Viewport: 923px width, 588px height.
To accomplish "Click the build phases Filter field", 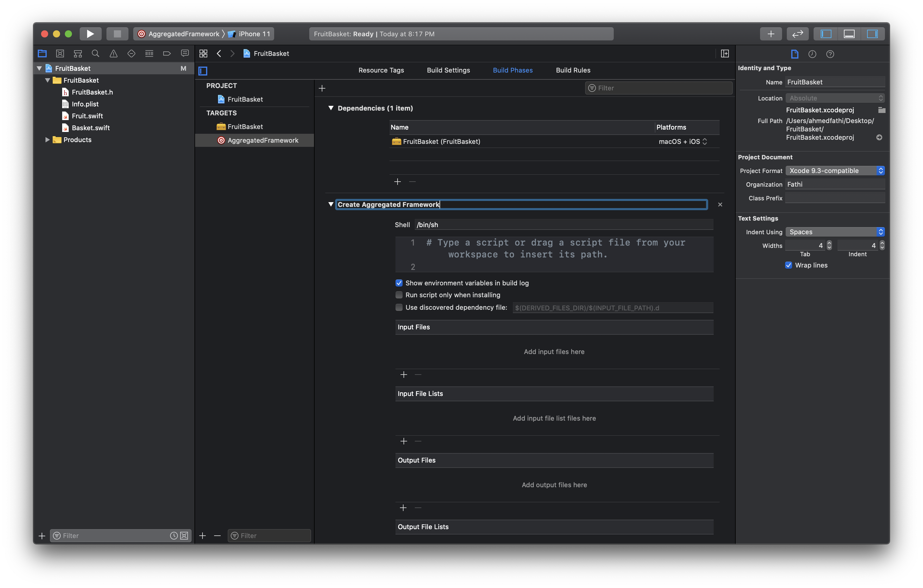I will [x=659, y=88].
